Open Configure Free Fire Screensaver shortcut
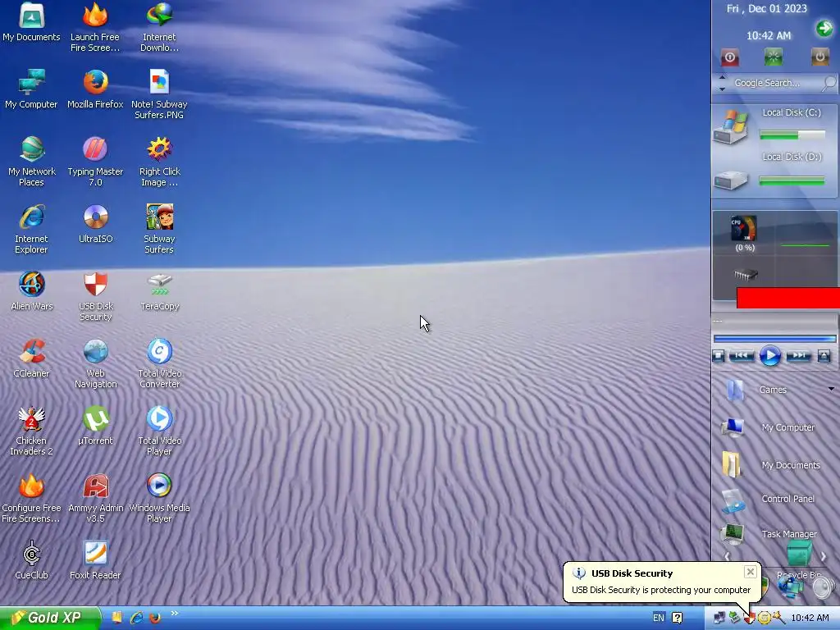This screenshot has width=840, height=630. coord(31,498)
